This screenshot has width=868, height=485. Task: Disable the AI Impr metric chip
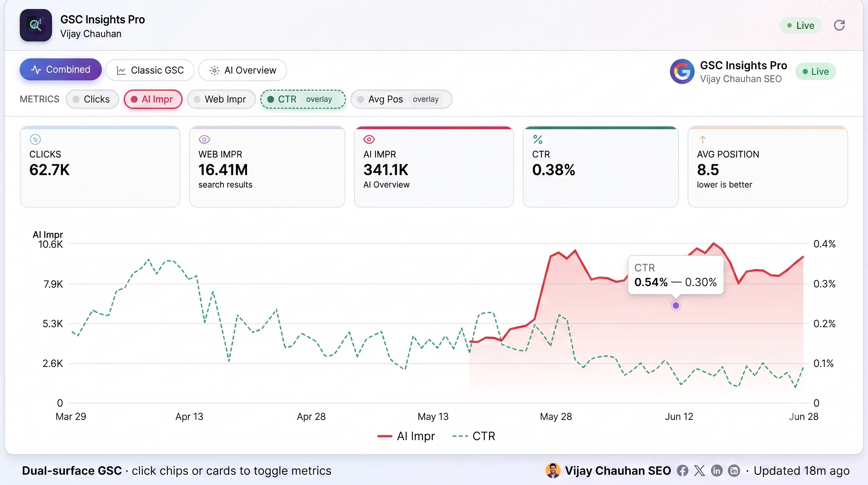pos(153,99)
